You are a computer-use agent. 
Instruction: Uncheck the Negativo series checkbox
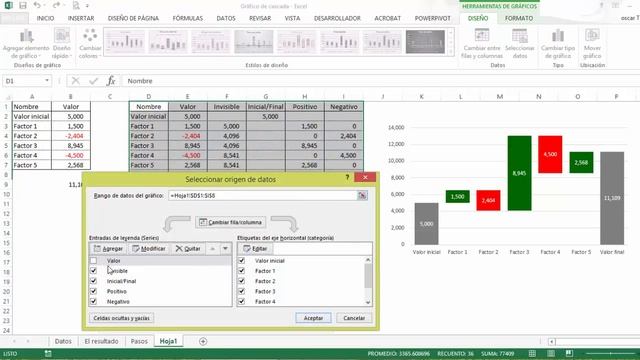93,301
